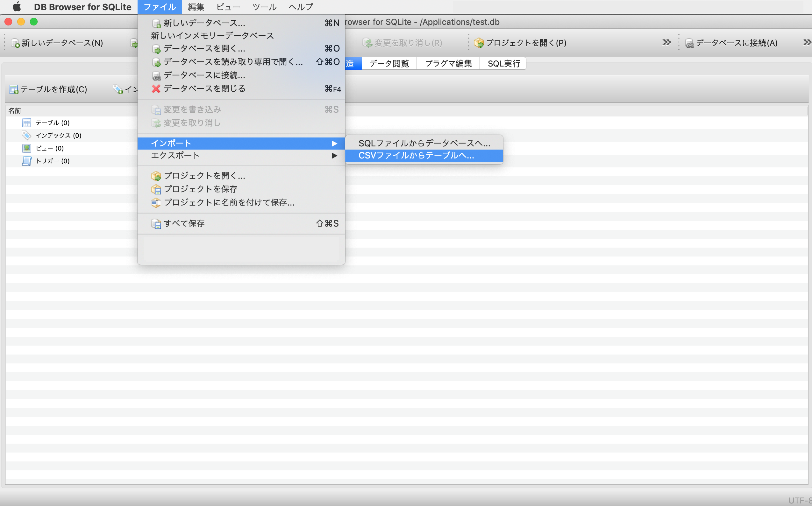Open the ビュー menu
812x506 pixels.
click(x=228, y=7)
